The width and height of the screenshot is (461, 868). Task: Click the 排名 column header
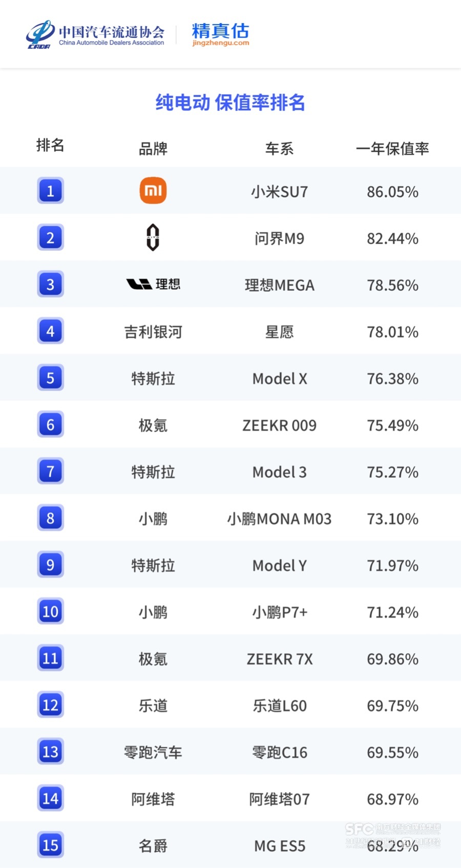pos(50,145)
